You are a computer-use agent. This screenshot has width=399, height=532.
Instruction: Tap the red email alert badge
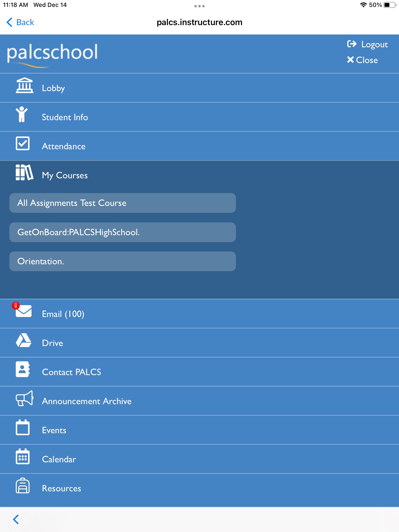pyautogui.click(x=16, y=306)
